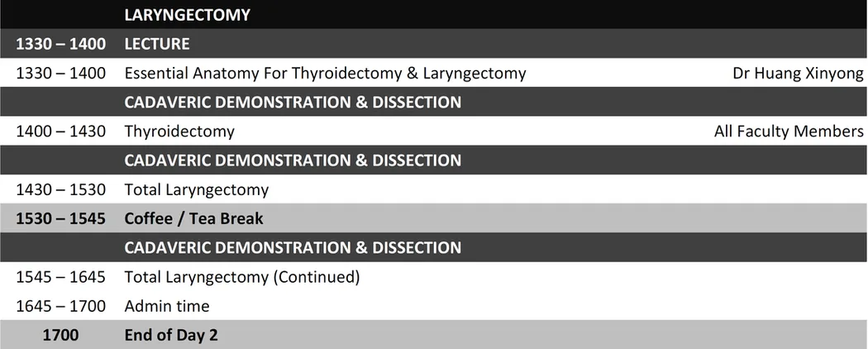
Task: Click the 1430 – 1530 time slot
Action: pos(61,189)
